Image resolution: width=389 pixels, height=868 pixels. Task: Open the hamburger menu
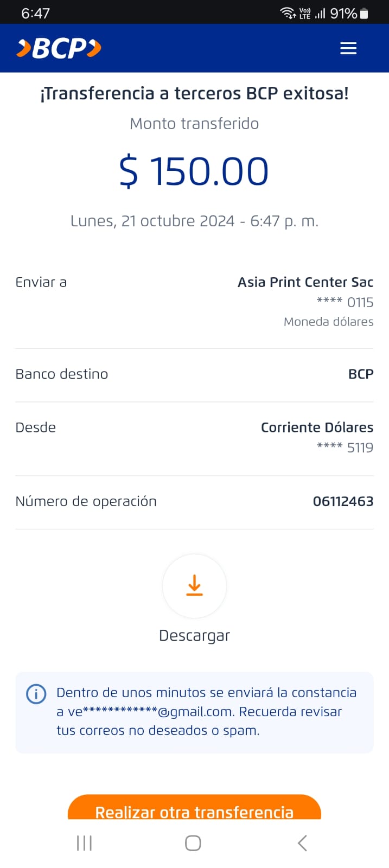348,48
